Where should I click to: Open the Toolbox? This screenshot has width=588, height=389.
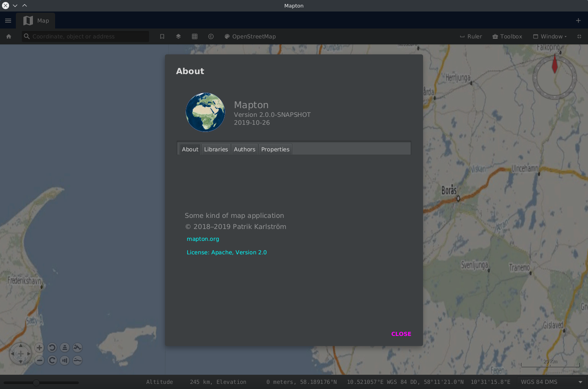[507, 36]
